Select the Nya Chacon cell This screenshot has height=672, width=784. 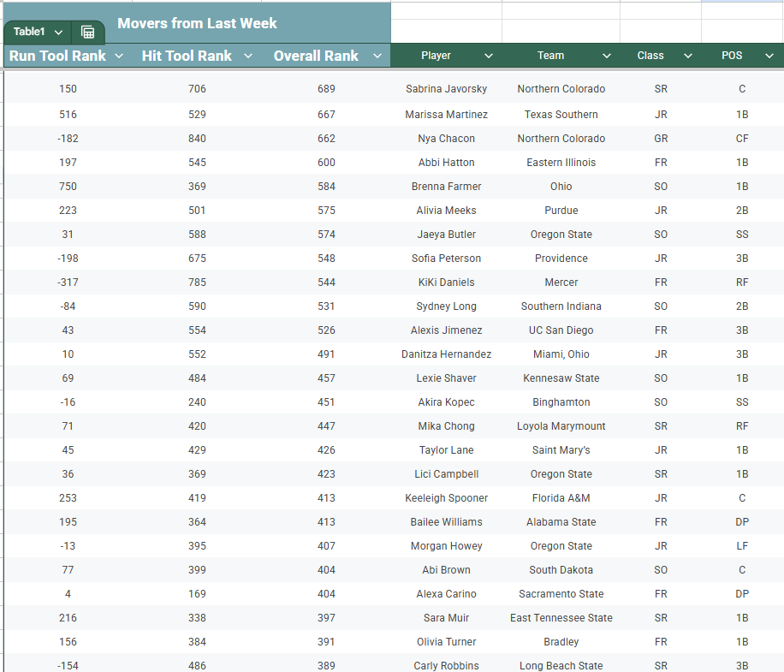click(446, 139)
